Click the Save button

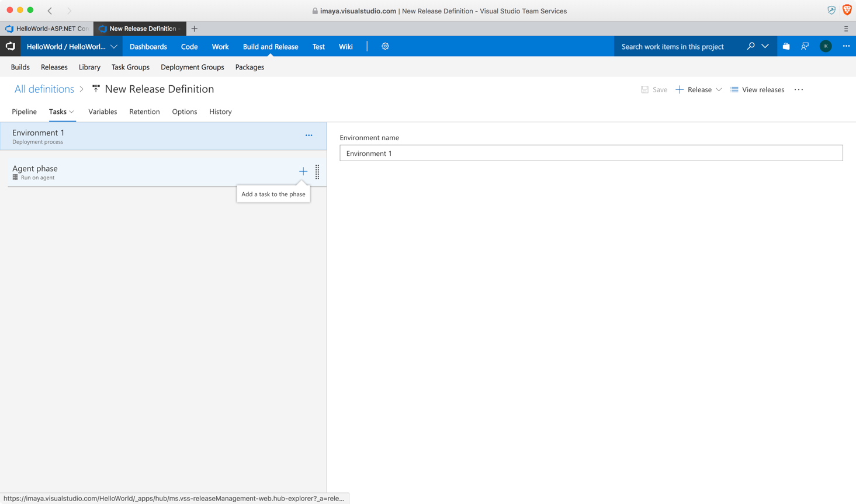coord(654,89)
